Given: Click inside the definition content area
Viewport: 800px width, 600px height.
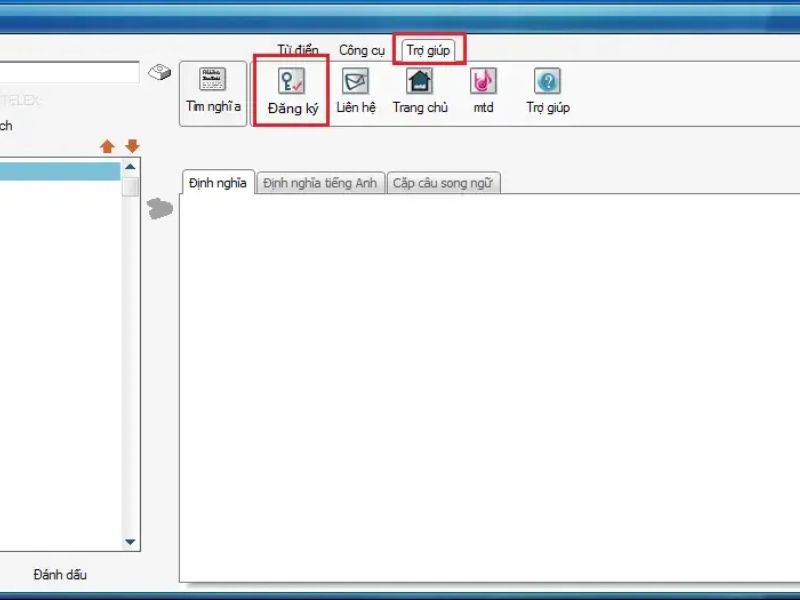Looking at the screenshot, I should pos(490,388).
